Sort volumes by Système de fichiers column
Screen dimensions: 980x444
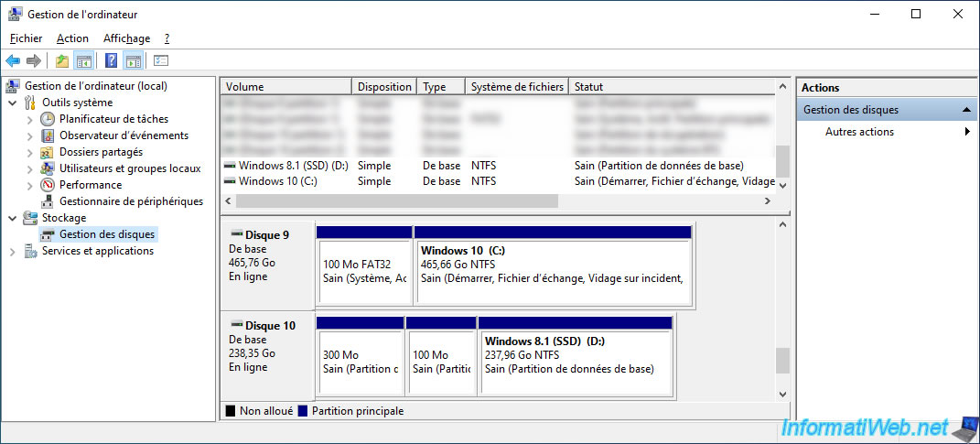516,87
